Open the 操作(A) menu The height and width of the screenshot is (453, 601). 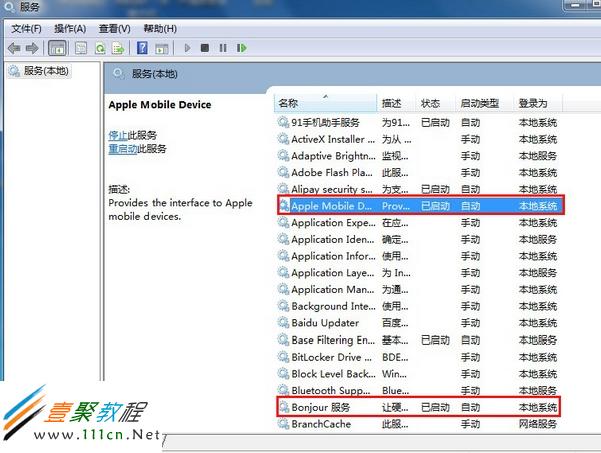[x=70, y=29]
